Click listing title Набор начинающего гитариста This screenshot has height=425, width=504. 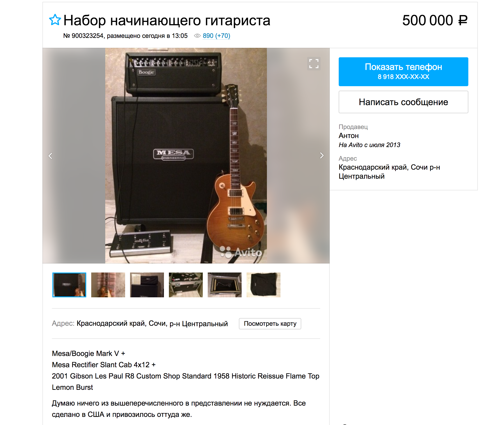[167, 20]
